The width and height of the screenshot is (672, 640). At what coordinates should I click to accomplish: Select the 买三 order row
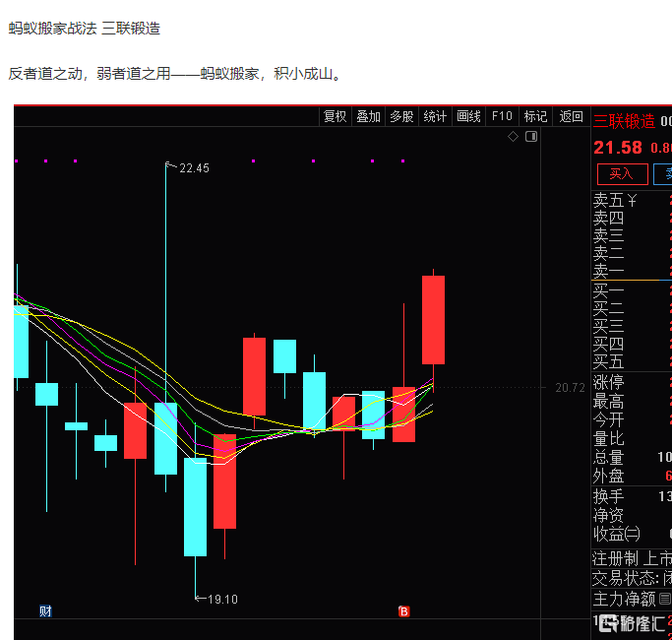tap(632, 326)
